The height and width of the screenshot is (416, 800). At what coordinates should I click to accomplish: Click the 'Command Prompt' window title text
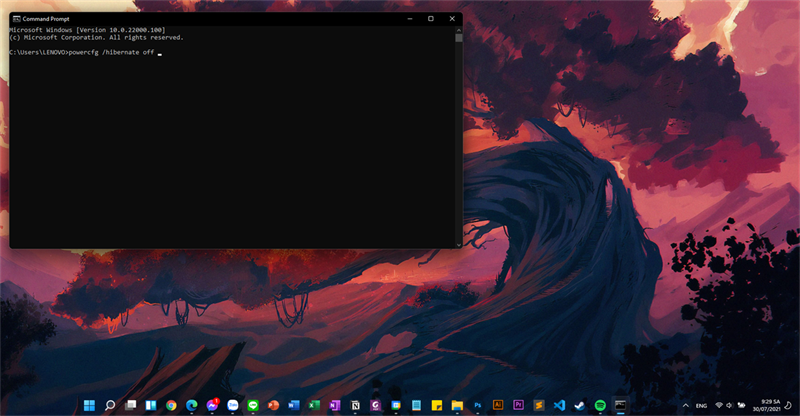(46, 19)
